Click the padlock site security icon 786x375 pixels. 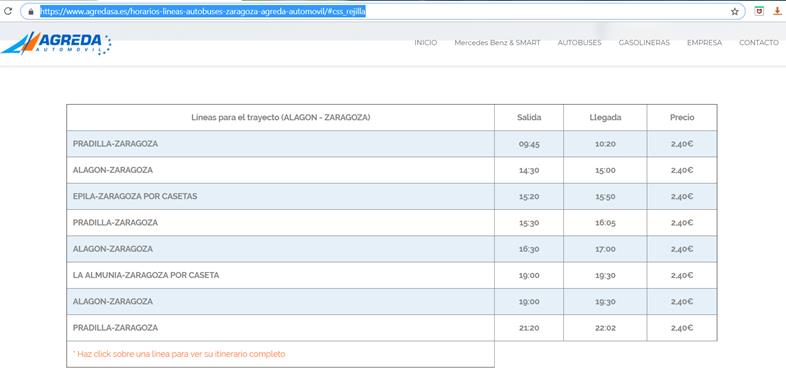pos(31,11)
